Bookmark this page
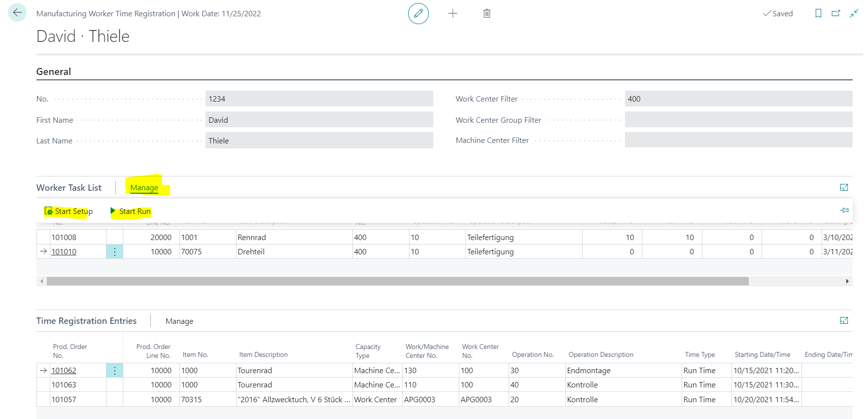The image size is (868, 419). click(x=818, y=13)
